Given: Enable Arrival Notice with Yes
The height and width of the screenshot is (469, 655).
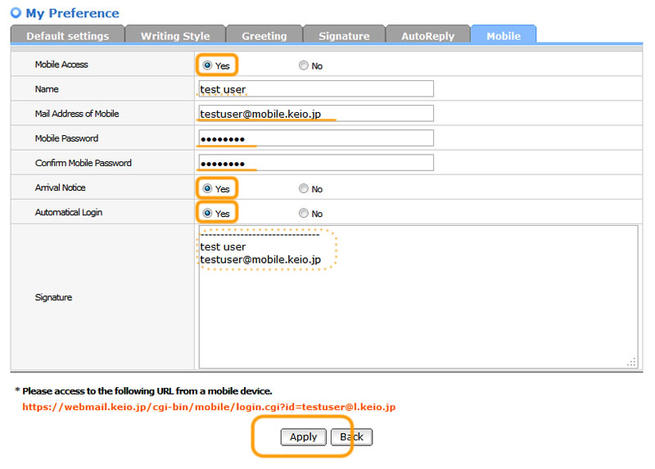Looking at the screenshot, I should [208, 188].
